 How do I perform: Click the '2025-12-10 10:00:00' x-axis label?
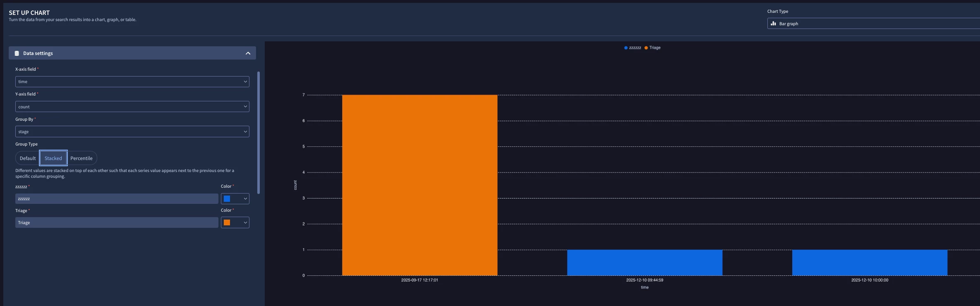click(x=870, y=280)
